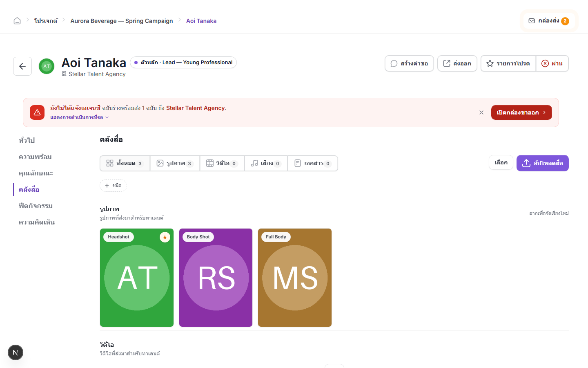Add a ชนิด type filter
Image resolution: width=588 pixels, height=368 pixels.
point(113,186)
